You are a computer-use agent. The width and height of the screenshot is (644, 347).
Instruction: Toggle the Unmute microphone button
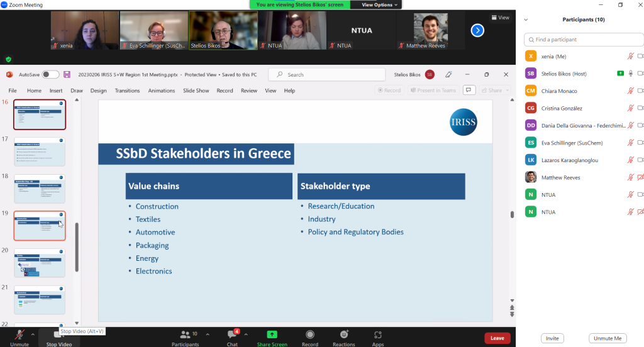coord(19,334)
